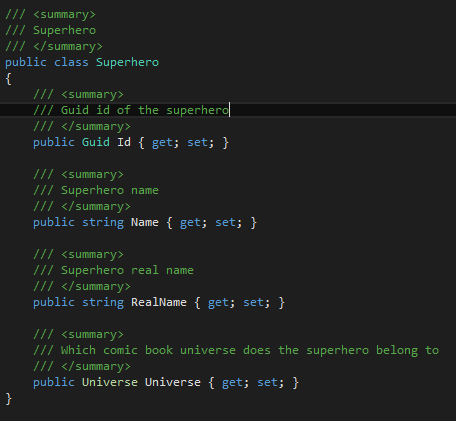This screenshot has height=421, width=456.
Task: Click the string keyword before RealName
Action: [103, 303]
